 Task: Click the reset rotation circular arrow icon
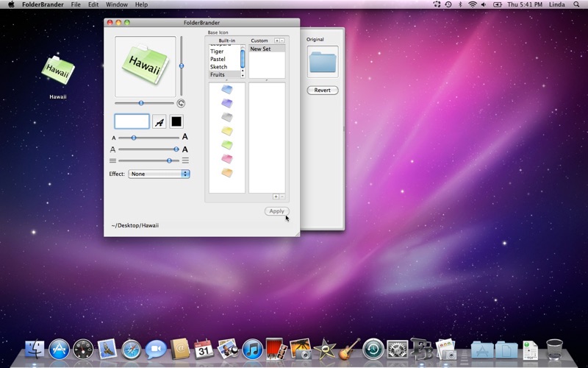pyautogui.click(x=181, y=104)
